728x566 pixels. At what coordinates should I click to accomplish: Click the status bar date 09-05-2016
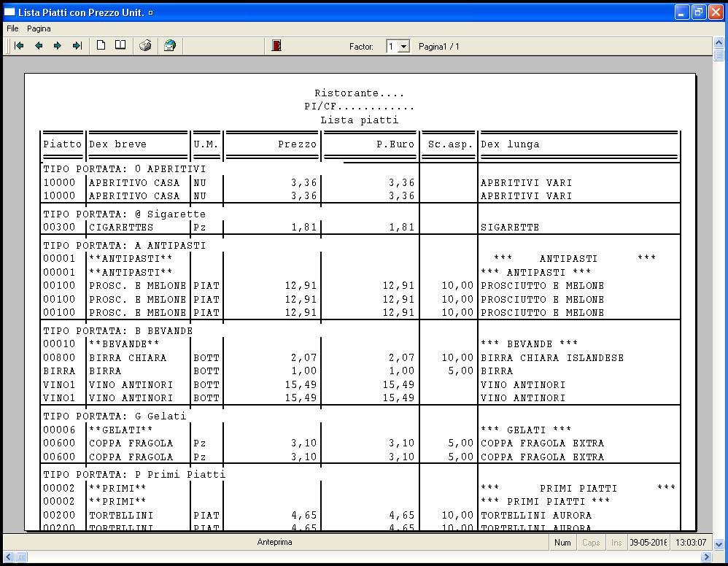(x=648, y=543)
